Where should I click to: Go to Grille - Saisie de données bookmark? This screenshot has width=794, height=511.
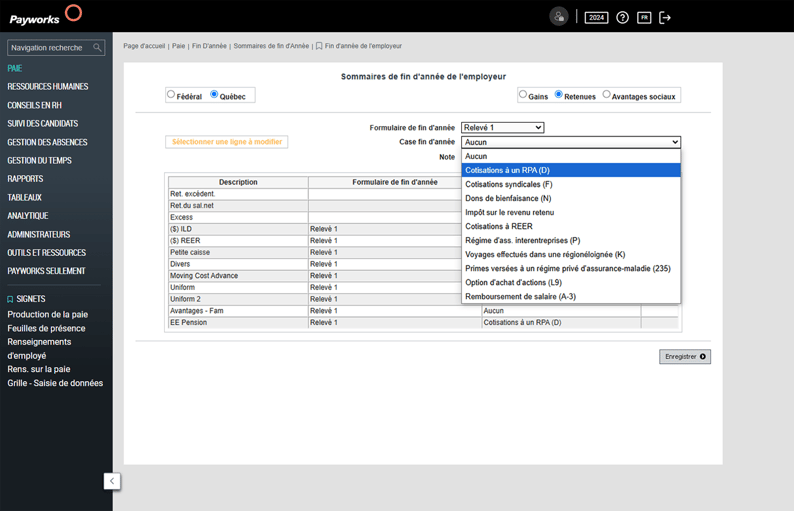pos(55,383)
